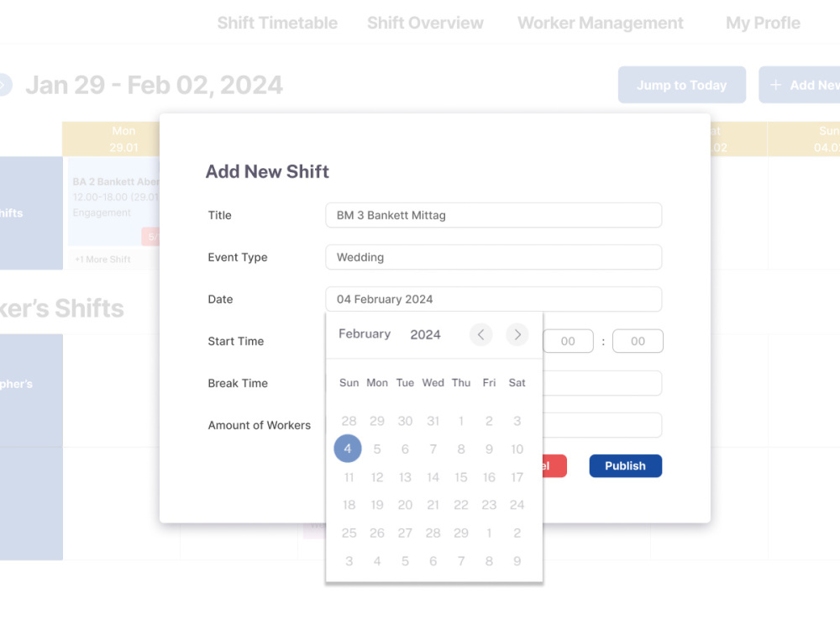Switch to the Shift Overview tab
This screenshot has width=840, height=630.
425,23
